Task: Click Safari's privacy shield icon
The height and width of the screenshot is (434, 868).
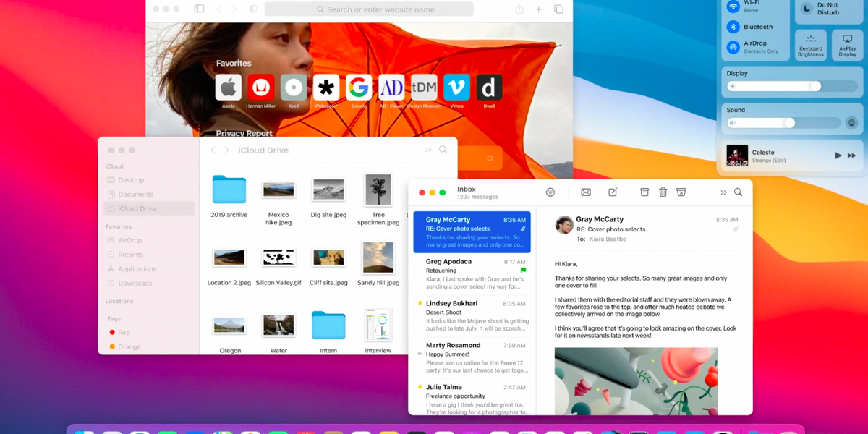Action: tap(253, 9)
